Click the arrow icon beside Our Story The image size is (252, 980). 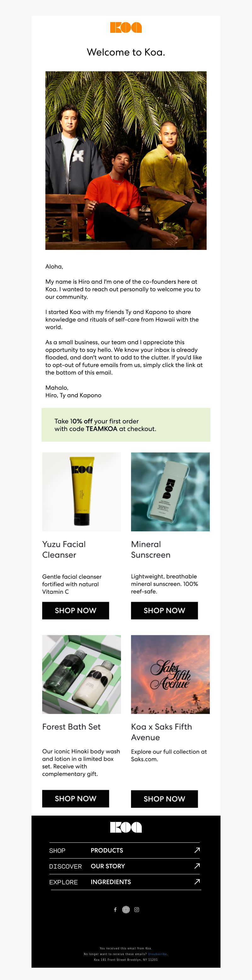click(x=197, y=865)
